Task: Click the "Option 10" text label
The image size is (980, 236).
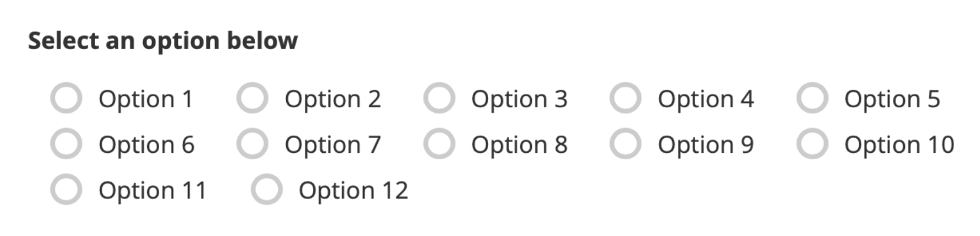Action: pyautogui.click(x=898, y=145)
